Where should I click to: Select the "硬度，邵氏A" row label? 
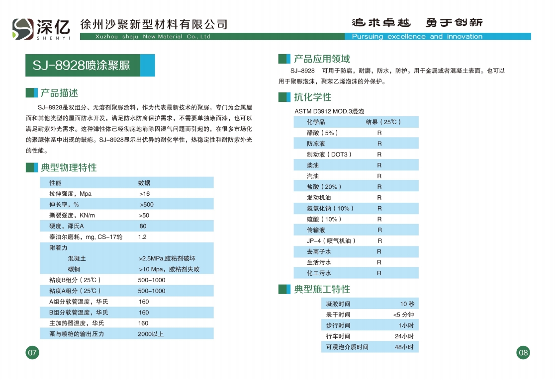[67, 226]
